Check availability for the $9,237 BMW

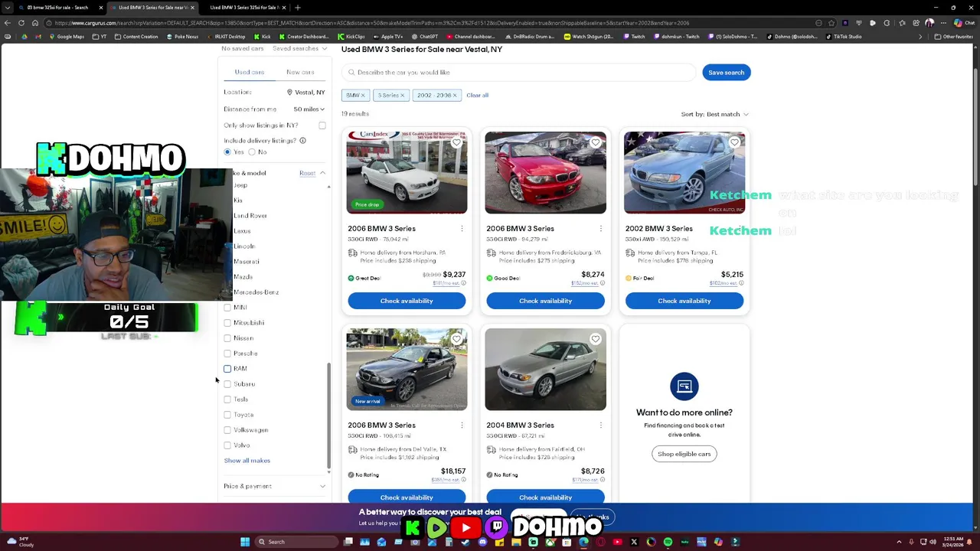(407, 301)
